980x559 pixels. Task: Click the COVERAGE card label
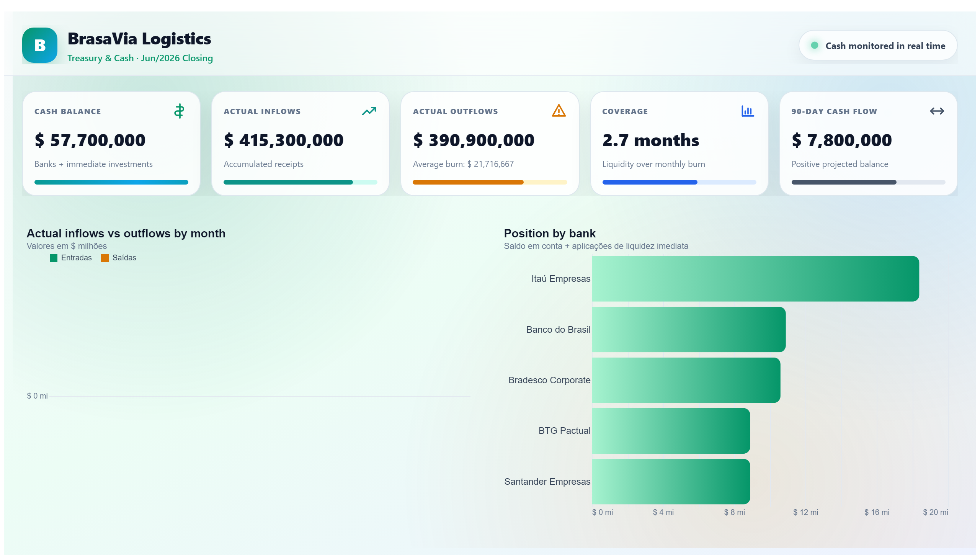click(x=625, y=111)
